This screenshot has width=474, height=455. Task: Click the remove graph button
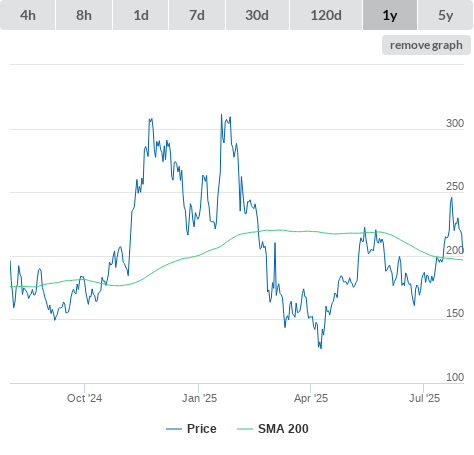click(426, 45)
